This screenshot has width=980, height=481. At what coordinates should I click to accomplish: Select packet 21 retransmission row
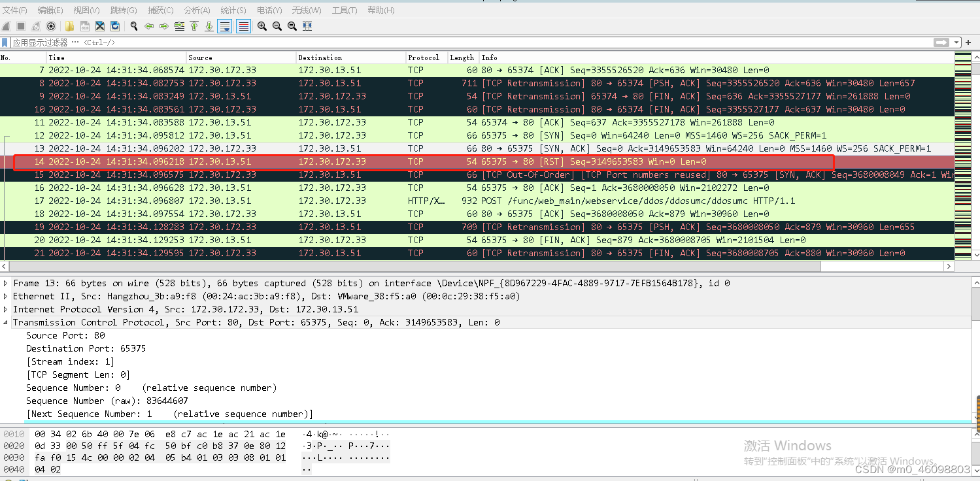pyautogui.click(x=477, y=253)
